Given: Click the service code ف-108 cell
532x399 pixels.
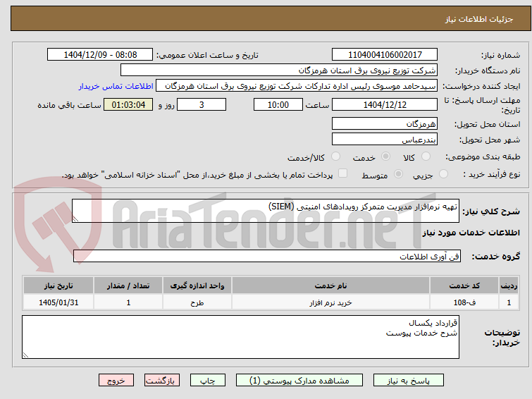Looking at the screenshot, I should pyautogui.click(x=464, y=302).
